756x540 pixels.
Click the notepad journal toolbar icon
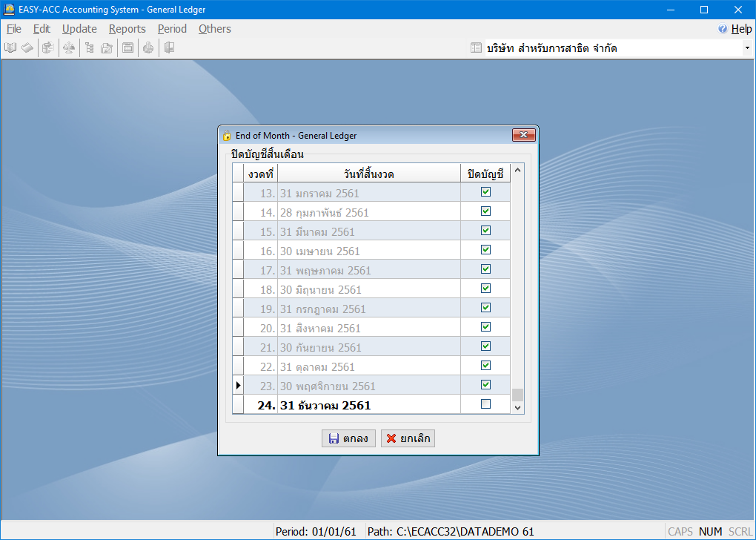coord(27,48)
